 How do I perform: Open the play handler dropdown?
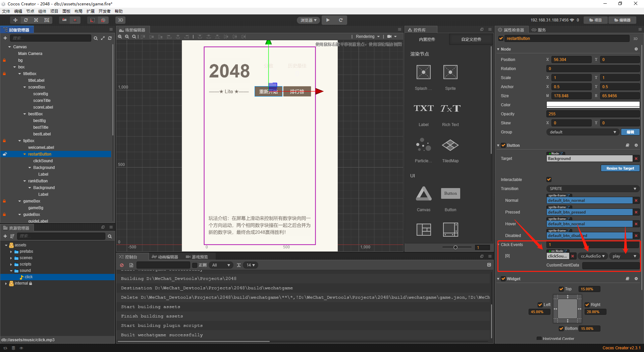(x=624, y=256)
